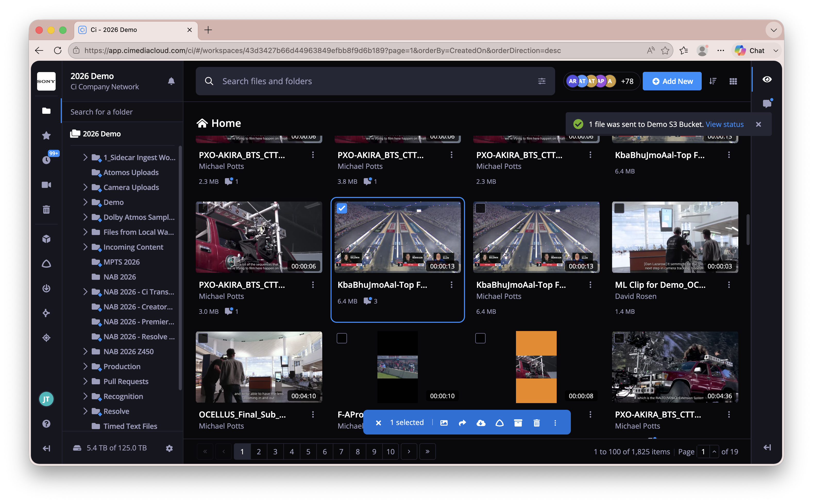The width and height of the screenshot is (813, 504).
Task: Click the download cloud icon in selection bar
Action: click(x=481, y=423)
